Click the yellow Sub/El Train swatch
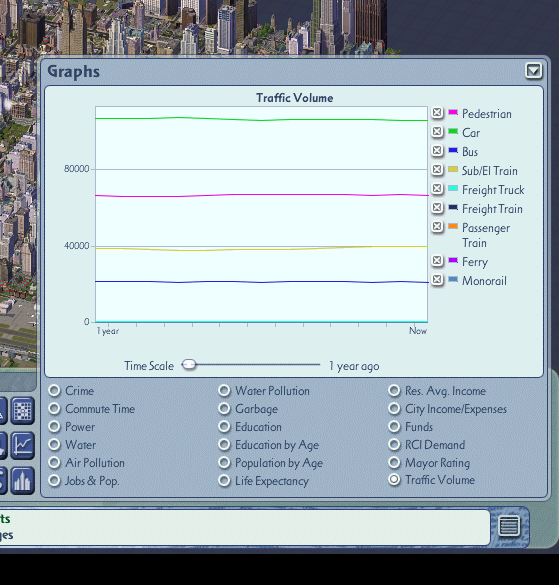This screenshot has height=585, width=559. click(x=453, y=169)
